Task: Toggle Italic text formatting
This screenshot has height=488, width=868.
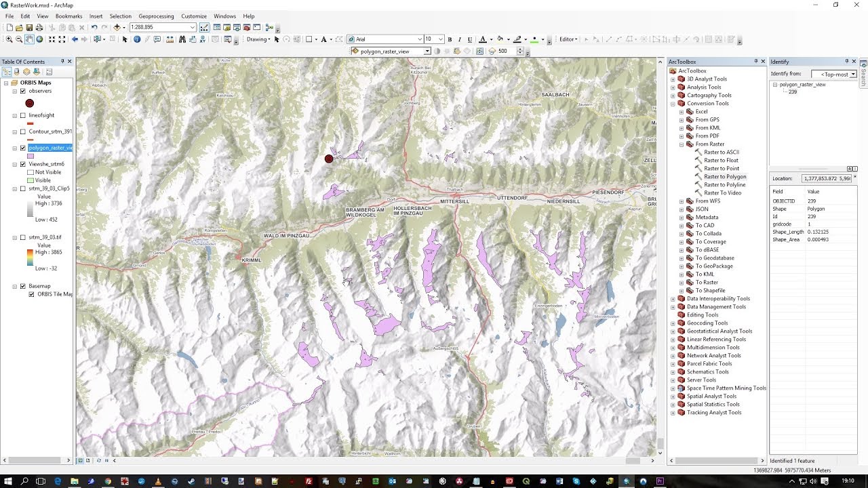Action: [x=459, y=39]
